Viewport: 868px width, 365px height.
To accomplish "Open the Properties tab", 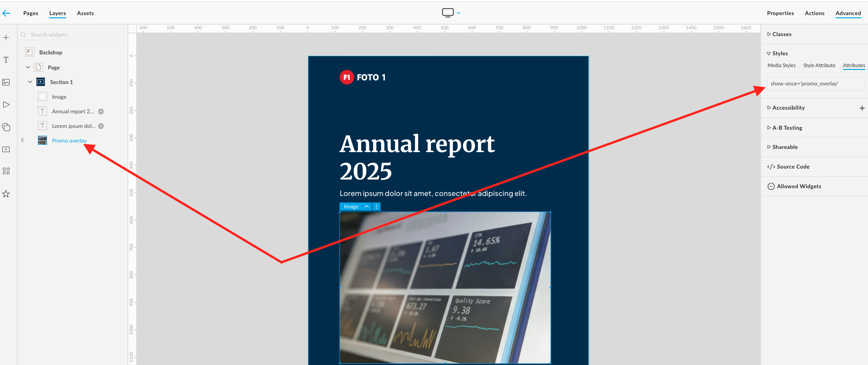I will point(780,13).
